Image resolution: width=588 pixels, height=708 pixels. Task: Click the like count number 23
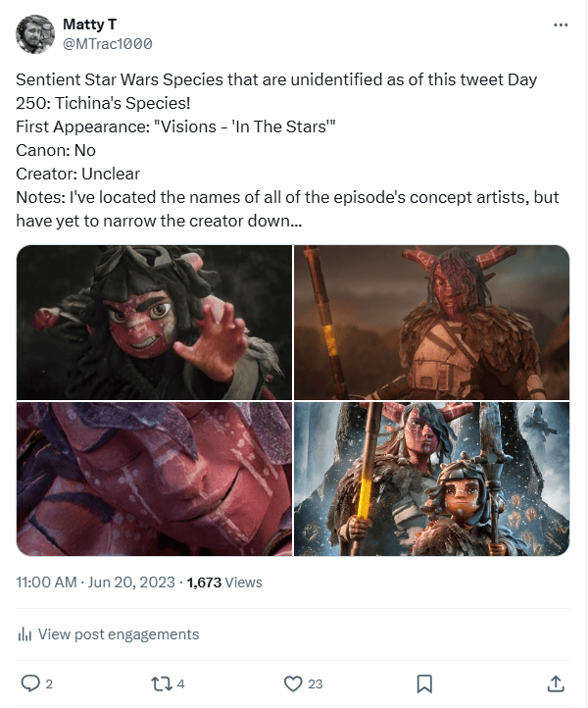coord(316,683)
